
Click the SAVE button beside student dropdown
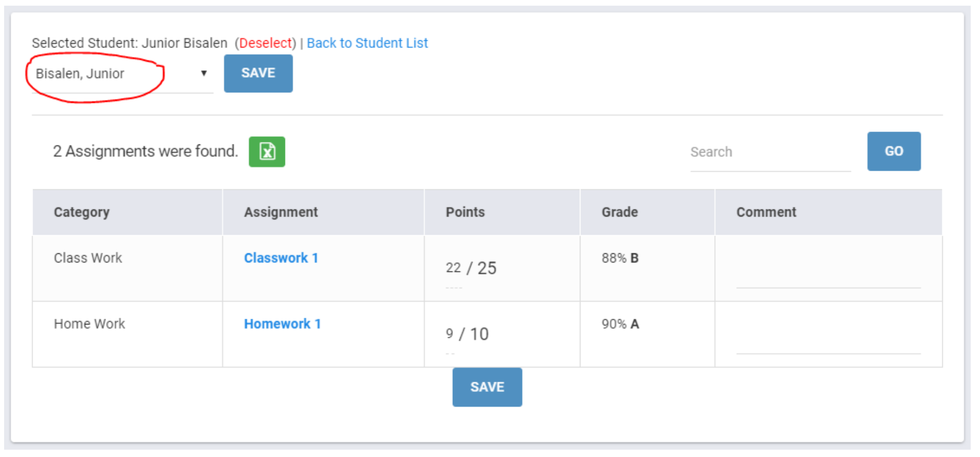(x=258, y=73)
